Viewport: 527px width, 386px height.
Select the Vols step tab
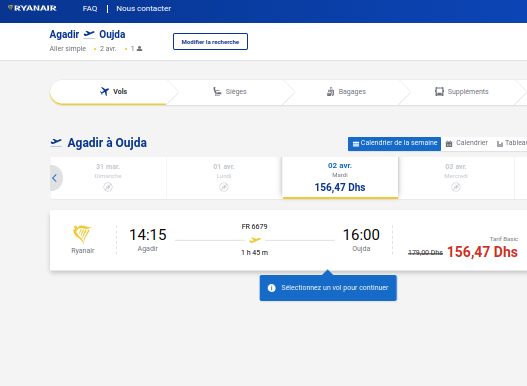click(114, 92)
